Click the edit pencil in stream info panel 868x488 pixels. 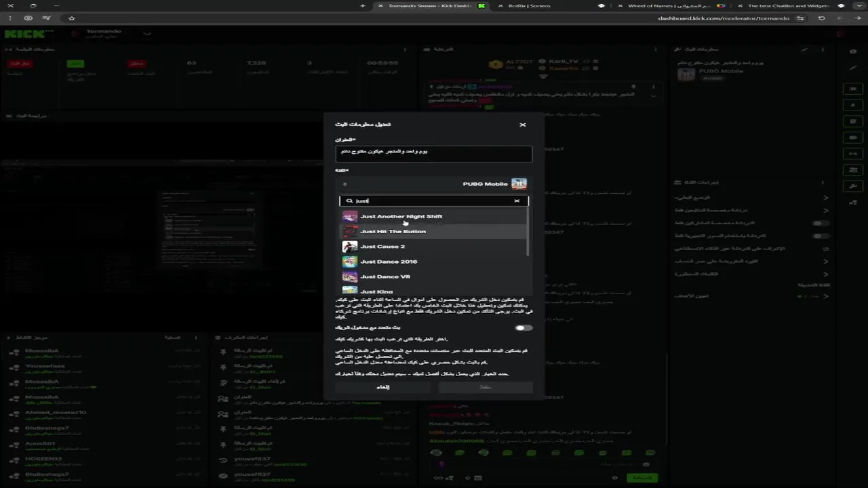click(804, 49)
